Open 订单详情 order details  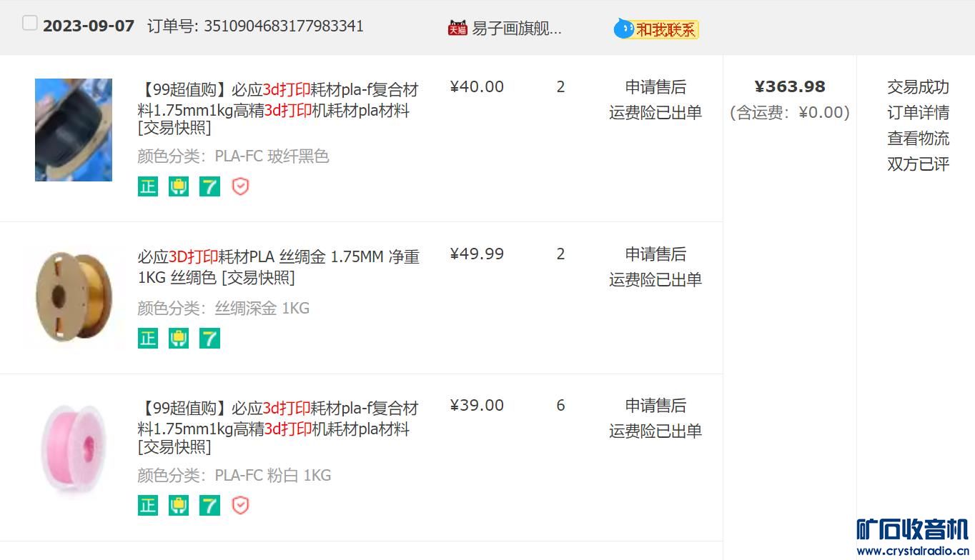pos(918,113)
